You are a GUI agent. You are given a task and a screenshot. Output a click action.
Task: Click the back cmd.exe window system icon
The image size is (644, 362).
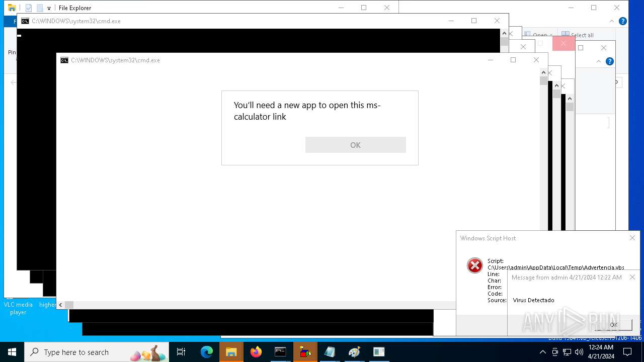coord(25,21)
